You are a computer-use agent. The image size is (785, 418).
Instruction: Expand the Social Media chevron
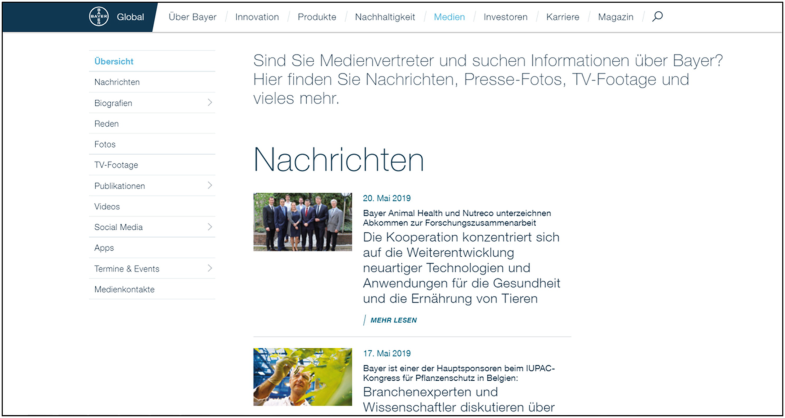click(x=209, y=227)
